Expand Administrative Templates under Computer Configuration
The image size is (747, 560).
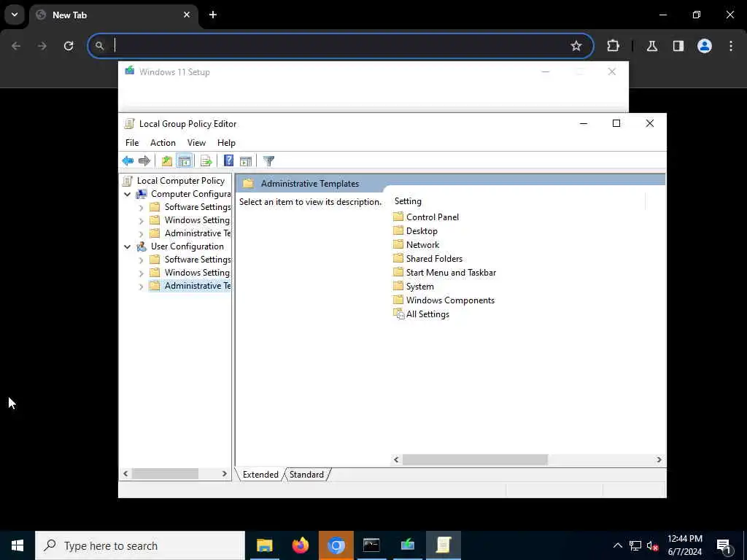coord(141,234)
